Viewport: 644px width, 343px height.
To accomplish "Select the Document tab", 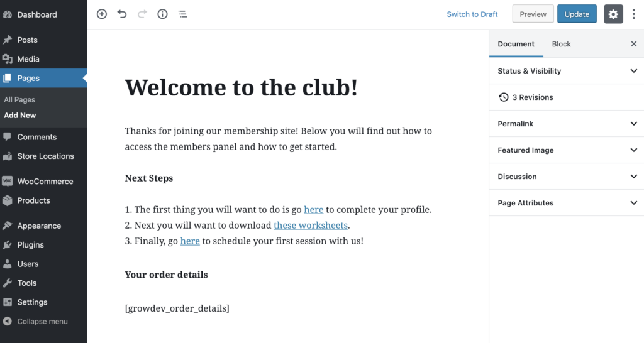I will 516,44.
